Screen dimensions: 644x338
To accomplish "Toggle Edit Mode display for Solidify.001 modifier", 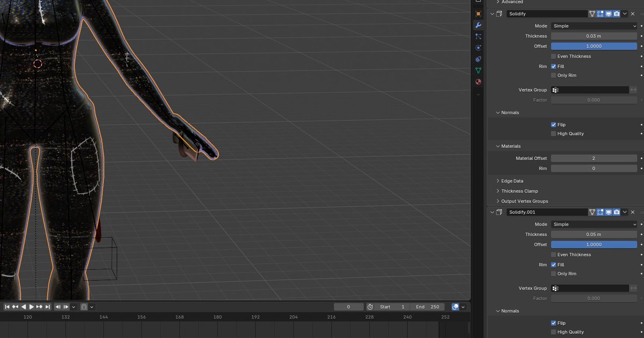I will pos(601,212).
